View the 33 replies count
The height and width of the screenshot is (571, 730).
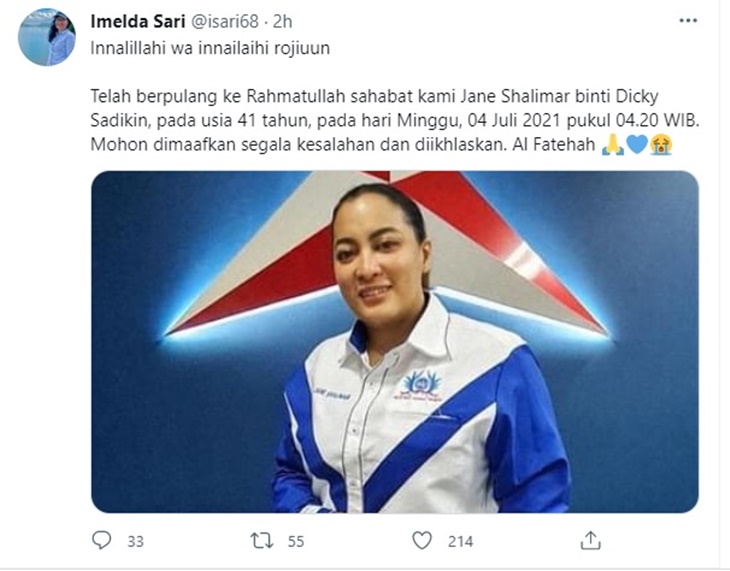(135, 541)
